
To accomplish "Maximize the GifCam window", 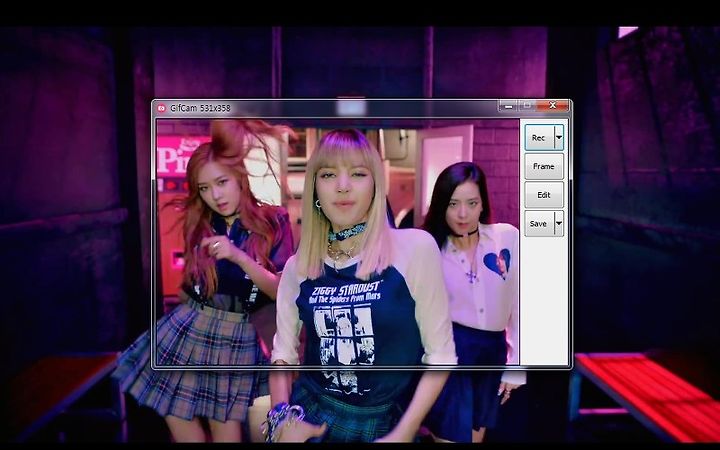I will coord(527,106).
